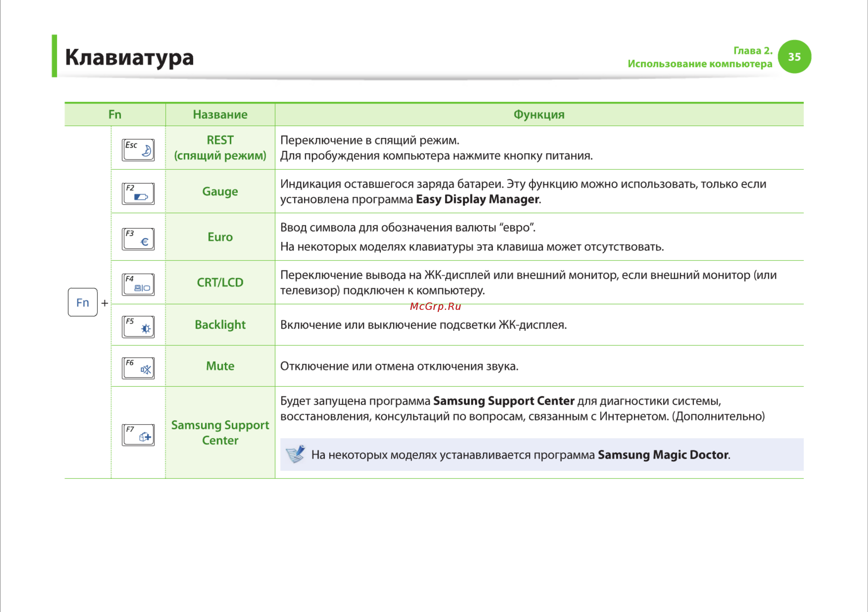Click 'Для пробуждения компьютера нажмите кнопку питания.' line
868x612 pixels.
[x=436, y=156]
